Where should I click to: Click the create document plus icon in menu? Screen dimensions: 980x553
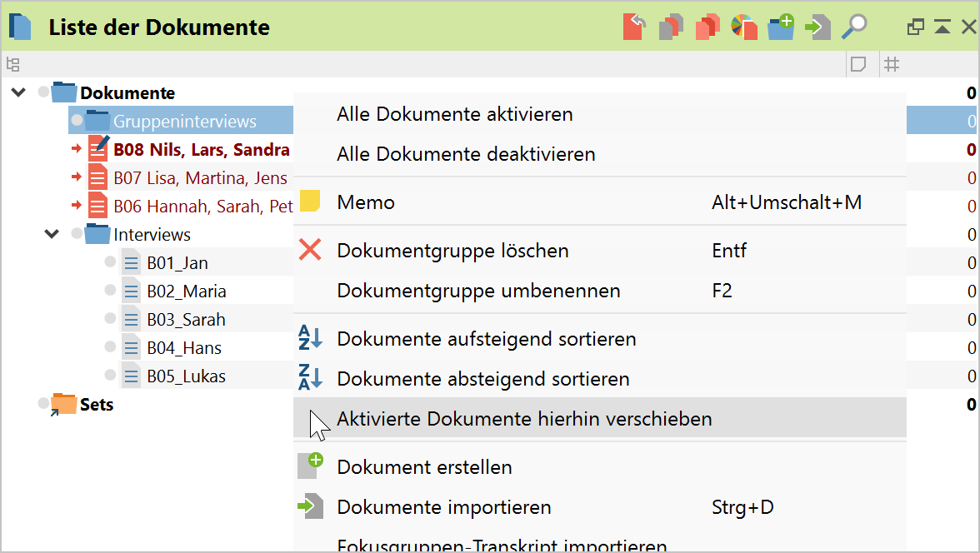(x=310, y=466)
